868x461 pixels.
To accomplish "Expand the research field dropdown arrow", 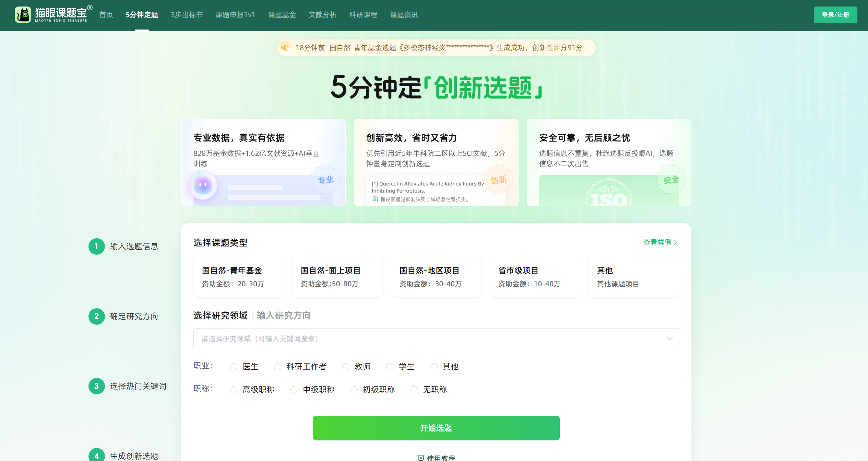I will coord(669,339).
